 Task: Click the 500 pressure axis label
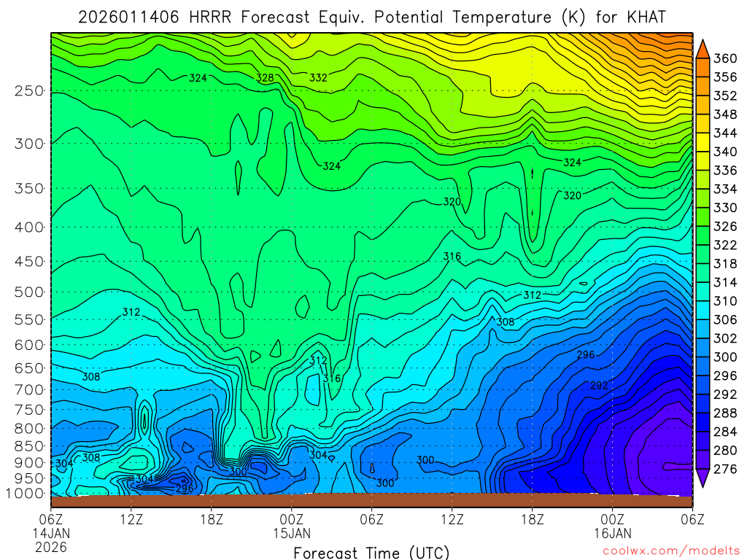(x=29, y=292)
